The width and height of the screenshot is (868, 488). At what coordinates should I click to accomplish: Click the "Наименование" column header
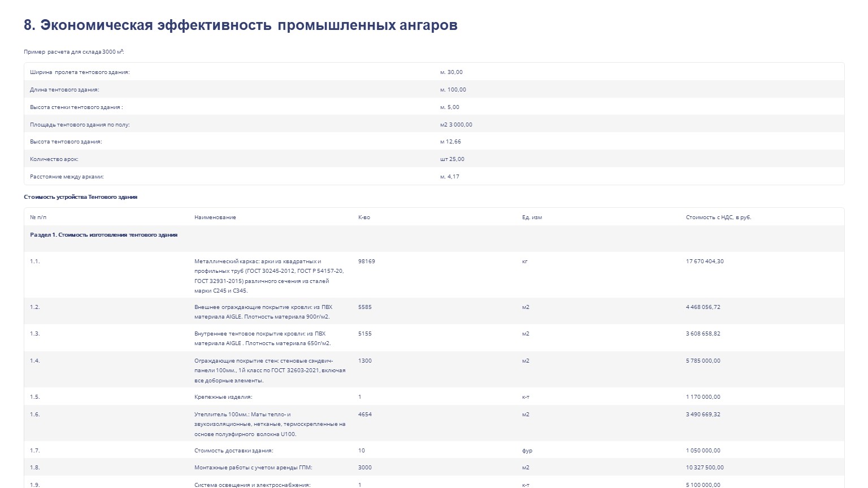pos(215,217)
